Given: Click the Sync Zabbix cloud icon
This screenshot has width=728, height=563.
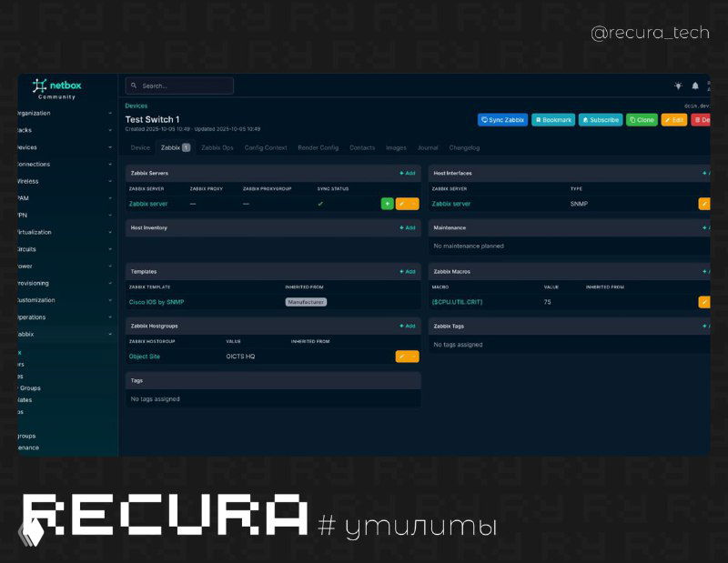Looking at the screenshot, I should (x=485, y=119).
